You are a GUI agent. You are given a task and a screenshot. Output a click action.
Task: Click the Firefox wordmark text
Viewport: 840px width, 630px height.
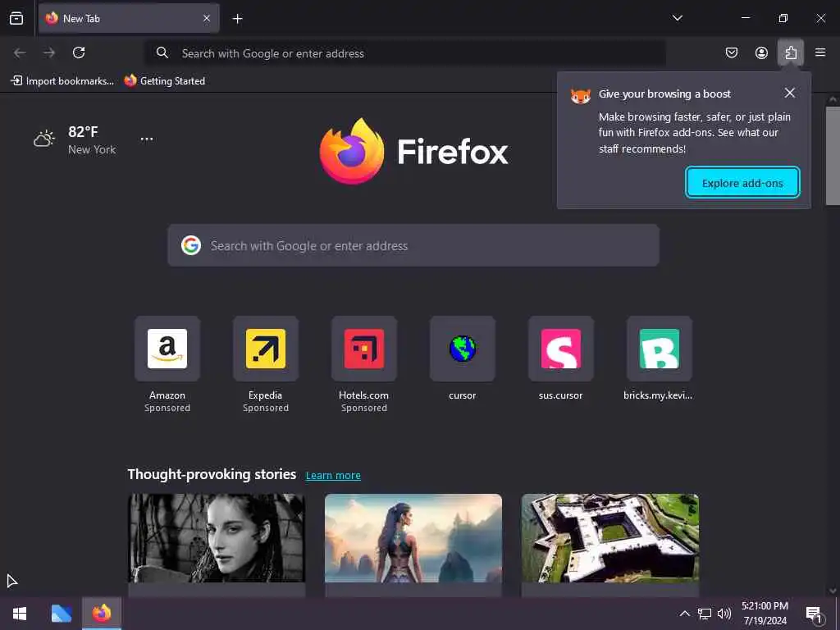pos(453,152)
